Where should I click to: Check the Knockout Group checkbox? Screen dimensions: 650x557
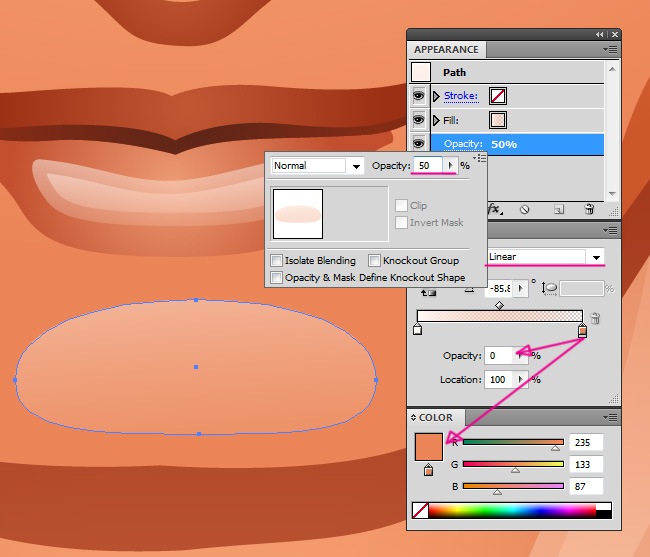374,261
